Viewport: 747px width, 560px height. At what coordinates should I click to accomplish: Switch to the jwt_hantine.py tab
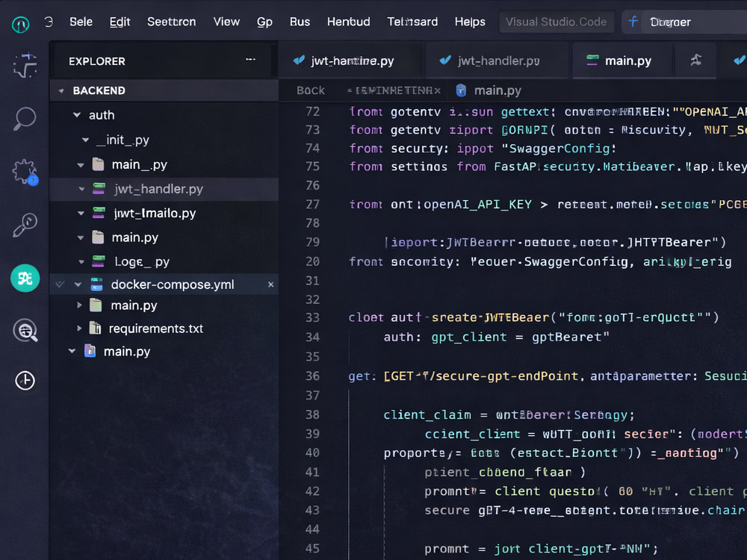click(x=350, y=60)
